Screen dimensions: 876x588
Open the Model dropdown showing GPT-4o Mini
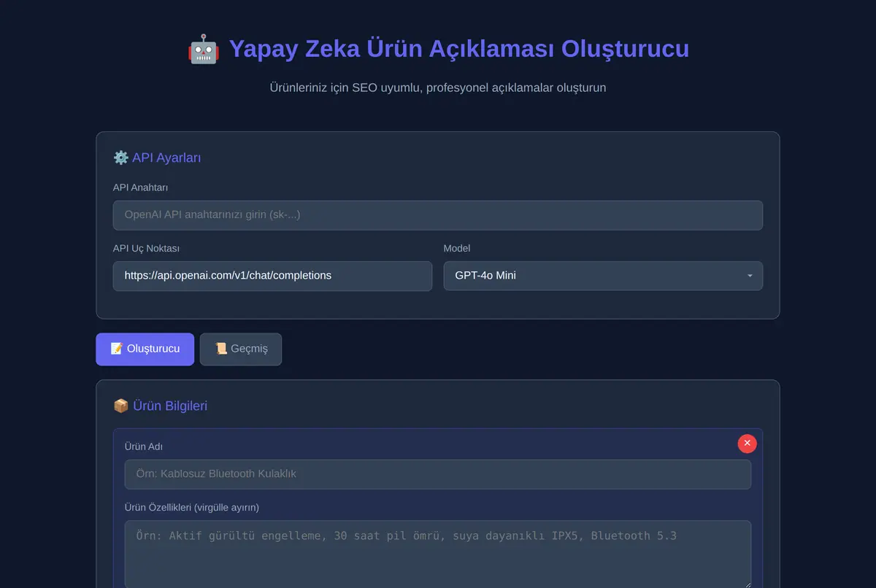(x=603, y=276)
